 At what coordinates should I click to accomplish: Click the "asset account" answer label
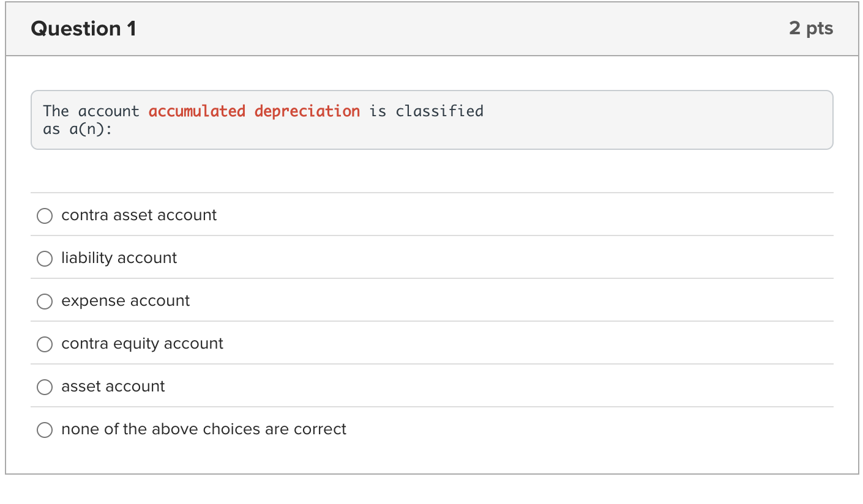pos(113,387)
